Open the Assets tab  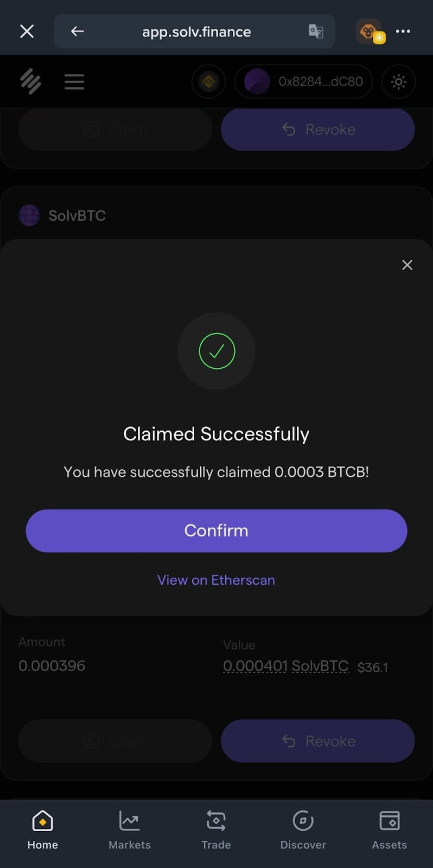pos(389,829)
